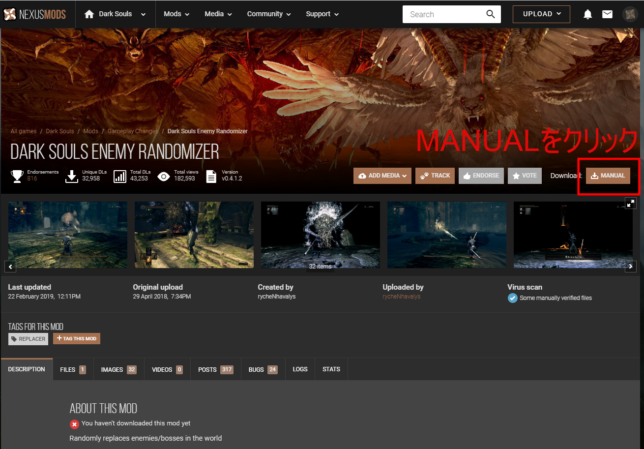This screenshot has height=449, width=644.
Task: Click the Endorse button
Action: click(481, 176)
